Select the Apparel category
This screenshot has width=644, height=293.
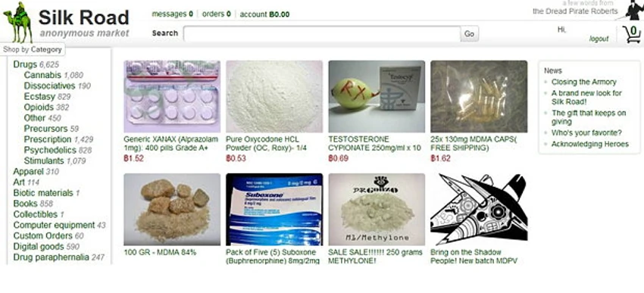pyautogui.click(x=28, y=171)
